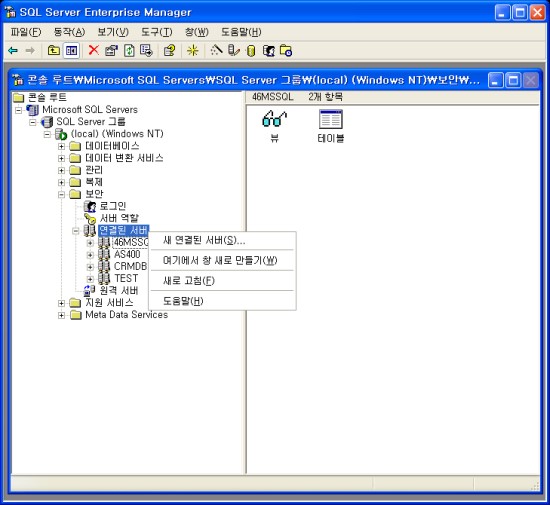Open the 도움말(H) menu in menu bar
Viewport: 550px width, 505px height.
click(241, 32)
